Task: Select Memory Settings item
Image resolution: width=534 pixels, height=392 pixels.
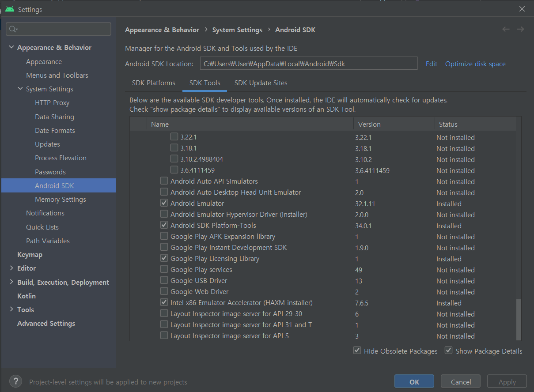Action: coord(61,199)
